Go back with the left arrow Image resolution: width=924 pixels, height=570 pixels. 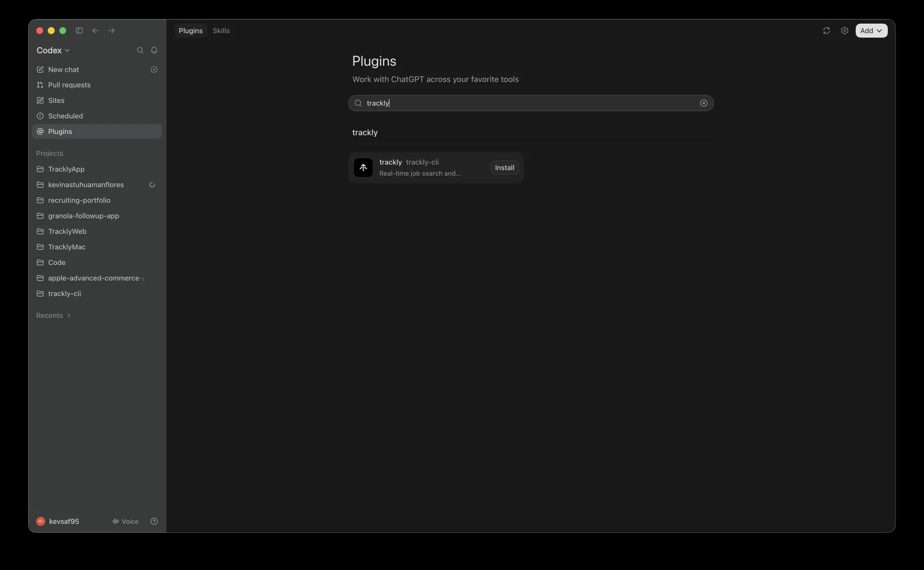point(95,31)
